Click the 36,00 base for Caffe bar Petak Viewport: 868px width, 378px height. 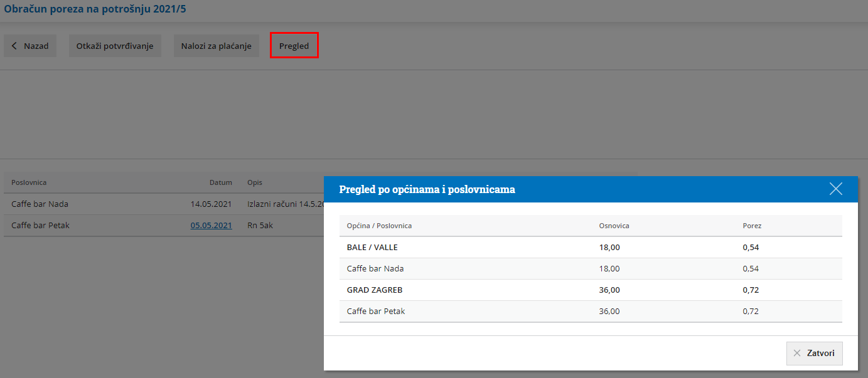(x=609, y=311)
